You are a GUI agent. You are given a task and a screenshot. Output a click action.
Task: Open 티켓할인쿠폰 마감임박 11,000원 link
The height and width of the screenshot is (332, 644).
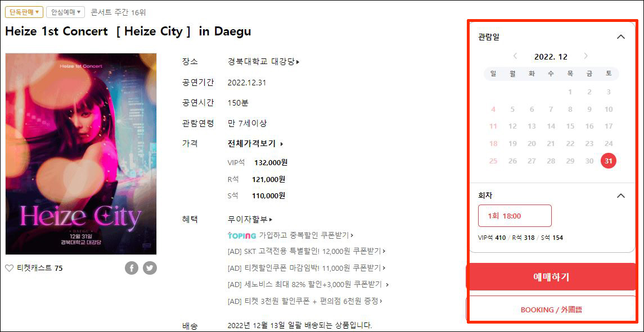306,268
